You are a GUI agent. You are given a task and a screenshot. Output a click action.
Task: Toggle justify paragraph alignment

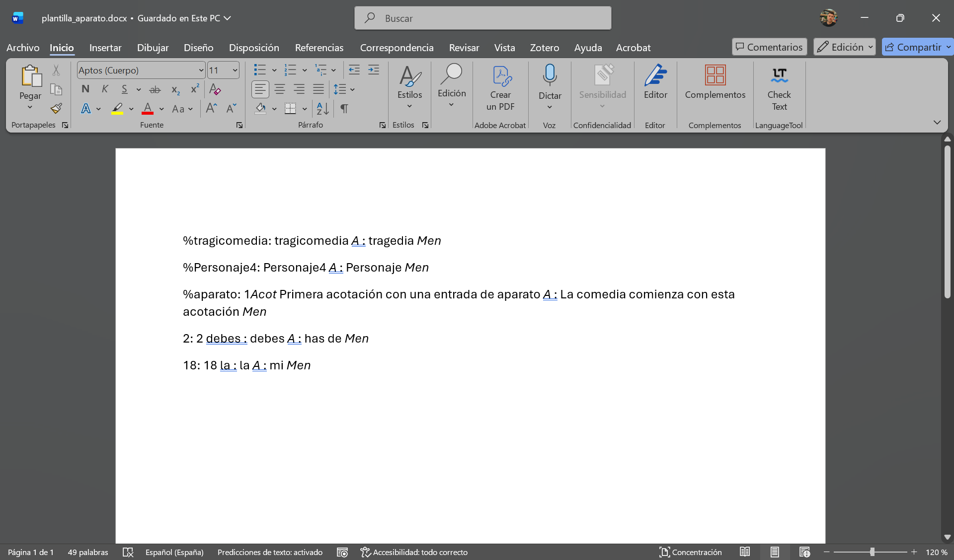coord(318,89)
